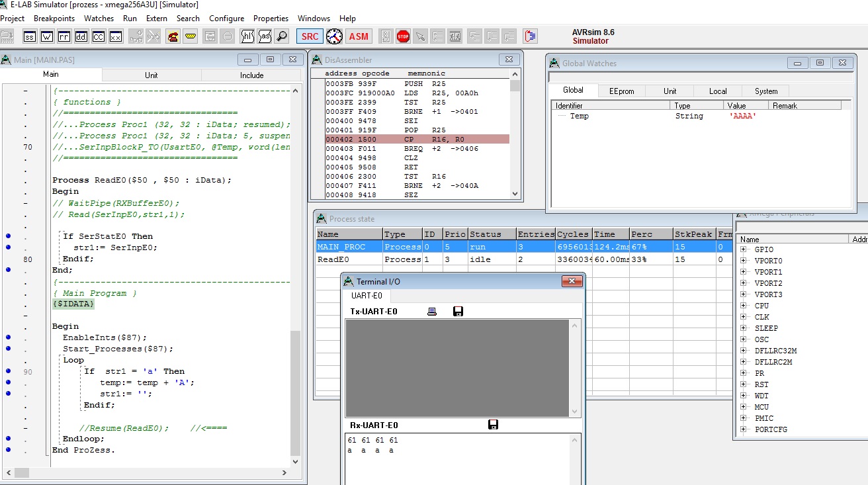Viewport: 868px width, 485px height.
Task: Open the Help menu
Action: 347,19
